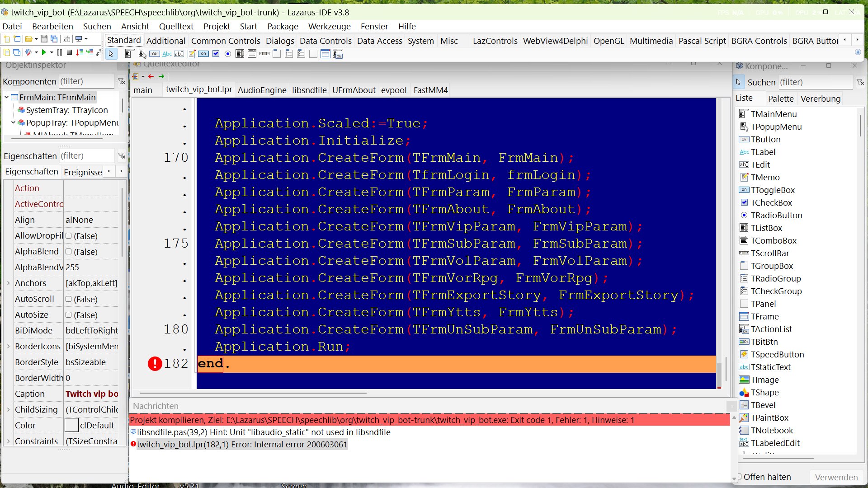The width and height of the screenshot is (868, 488).
Task: Click the error icon at line 182
Action: (155, 364)
